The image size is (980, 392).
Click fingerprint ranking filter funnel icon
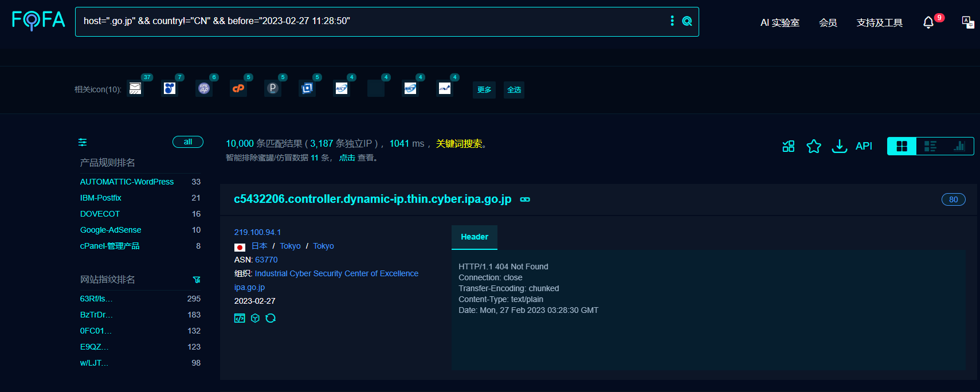(x=197, y=280)
